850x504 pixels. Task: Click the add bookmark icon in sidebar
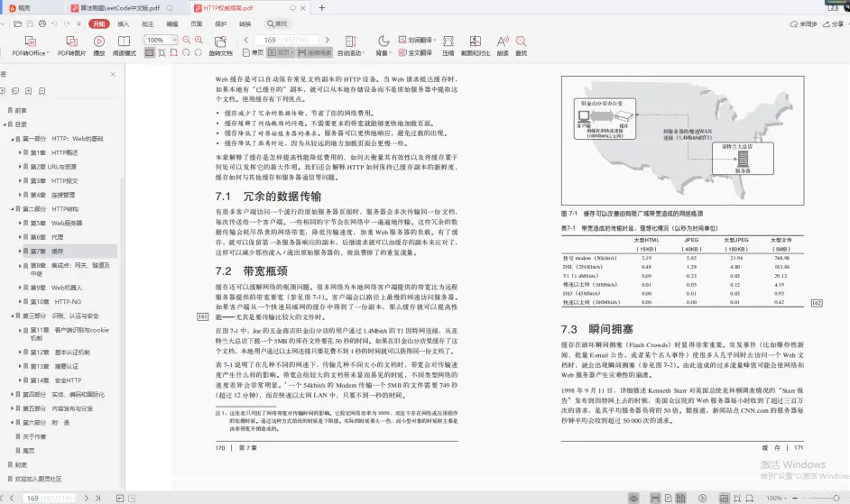pyautogui.click(x=28, y=91)
